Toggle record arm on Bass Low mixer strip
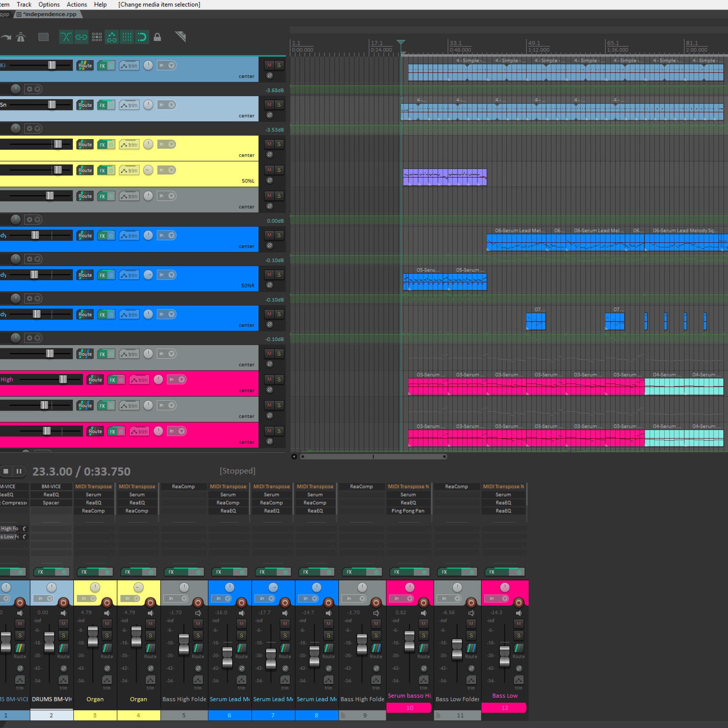 [x=519, y=603]
